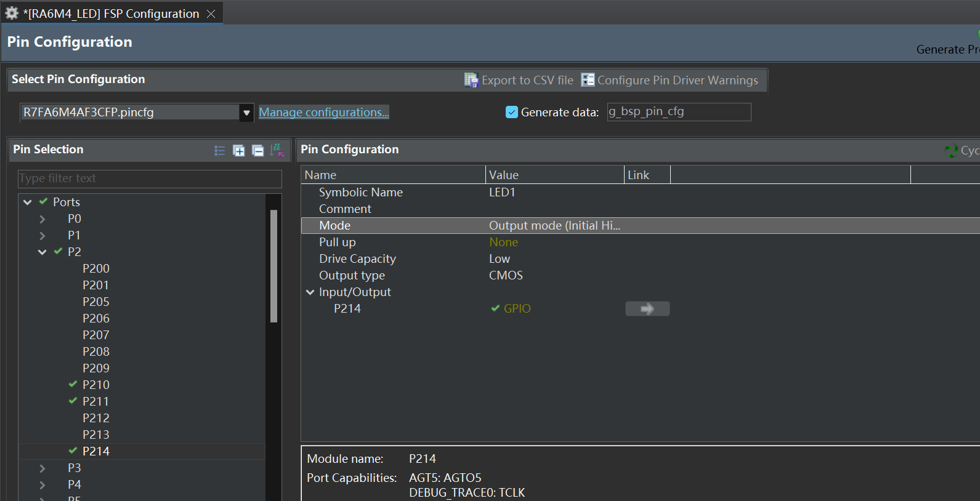Collapse the Input/Output property group

(x=310, y=292)
